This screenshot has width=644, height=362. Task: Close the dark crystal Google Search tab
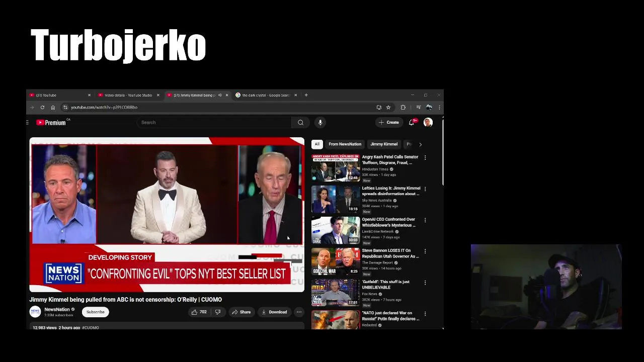tap(295, 95)
